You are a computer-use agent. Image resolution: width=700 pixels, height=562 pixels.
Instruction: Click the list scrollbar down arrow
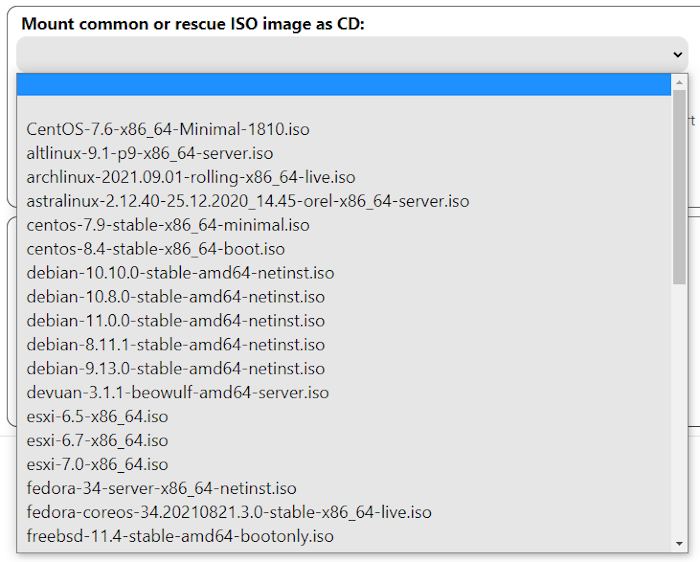679,543
